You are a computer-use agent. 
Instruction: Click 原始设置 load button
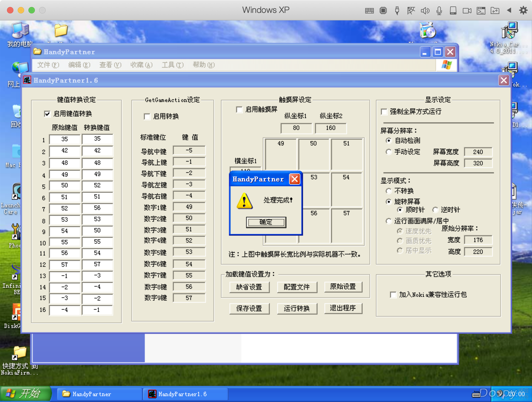point(343,287)
